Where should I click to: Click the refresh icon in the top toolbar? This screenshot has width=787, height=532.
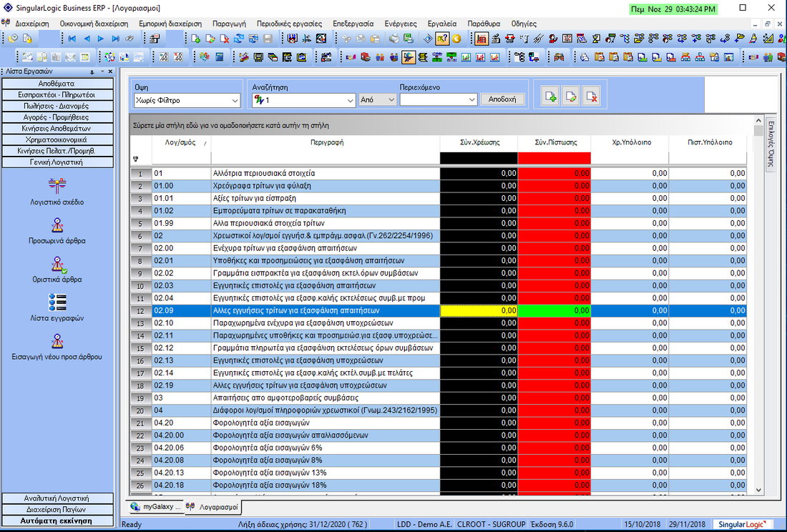coord(239,39)
